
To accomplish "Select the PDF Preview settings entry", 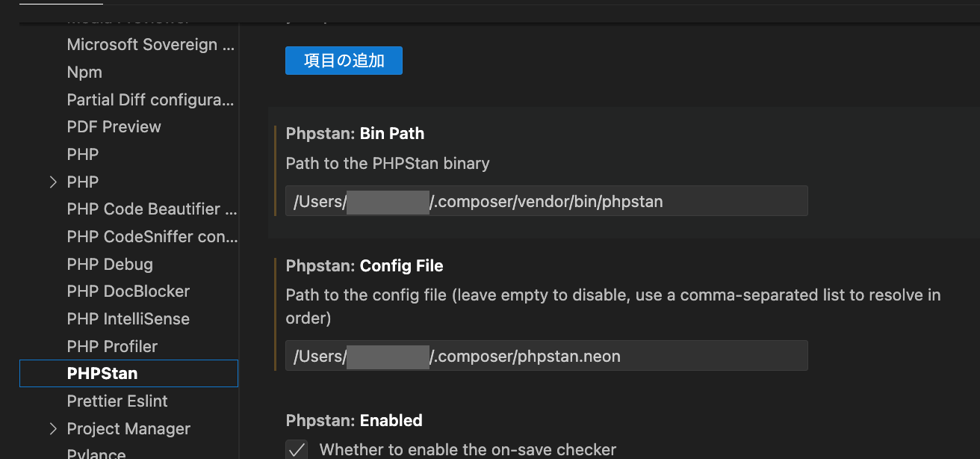I will pyautogui.click(x=114, y=126).
